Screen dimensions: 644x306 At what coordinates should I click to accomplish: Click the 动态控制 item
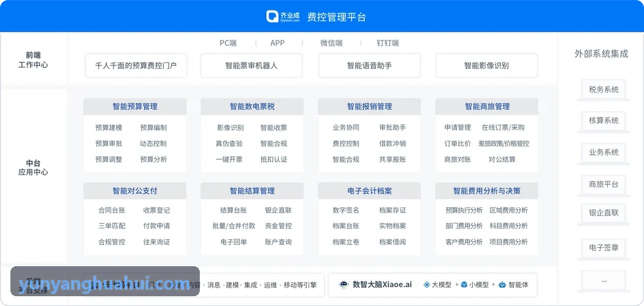[x=153, y=144]
